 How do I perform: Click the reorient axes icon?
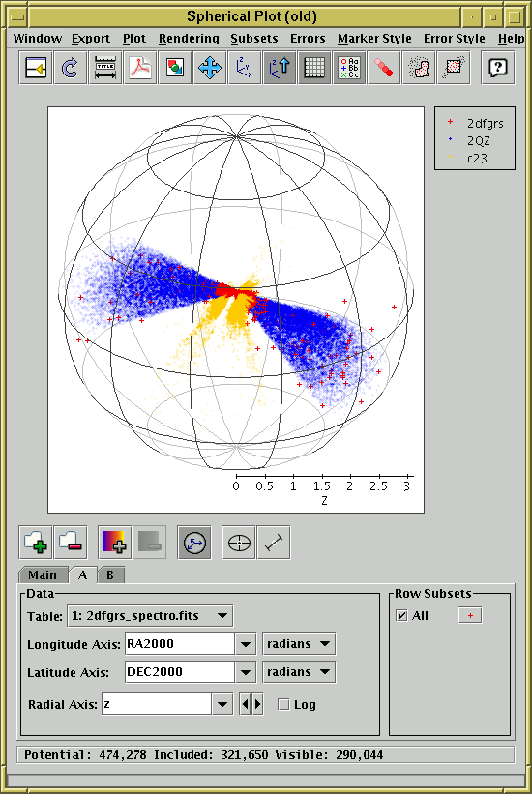(x=245, y=68)
